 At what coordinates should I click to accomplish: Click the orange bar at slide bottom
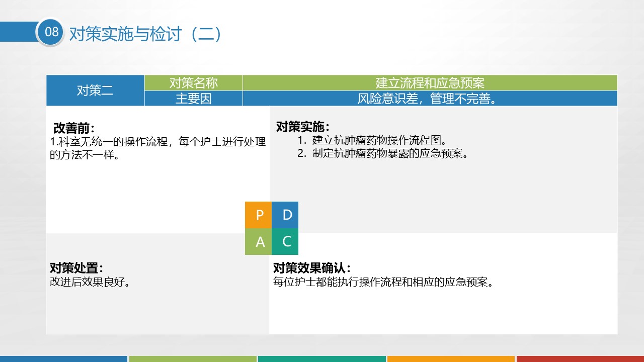(451, 359)
